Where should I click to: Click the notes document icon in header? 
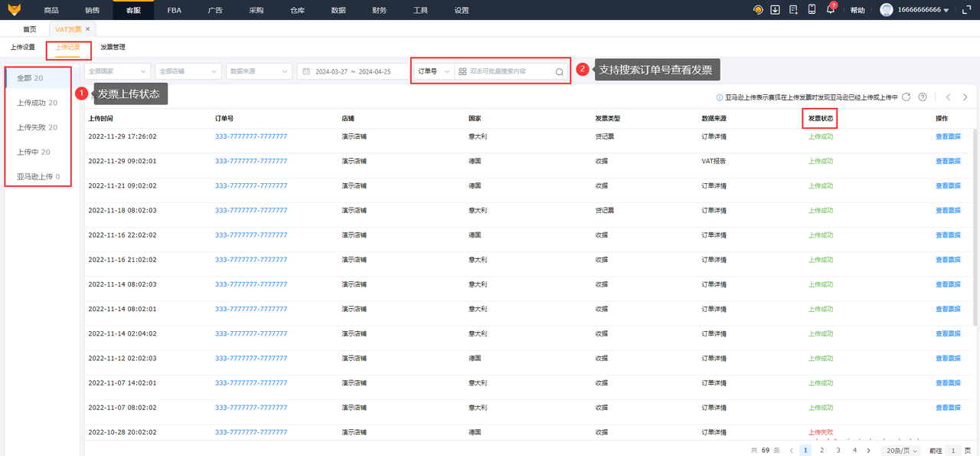click(x=793, y=10)
